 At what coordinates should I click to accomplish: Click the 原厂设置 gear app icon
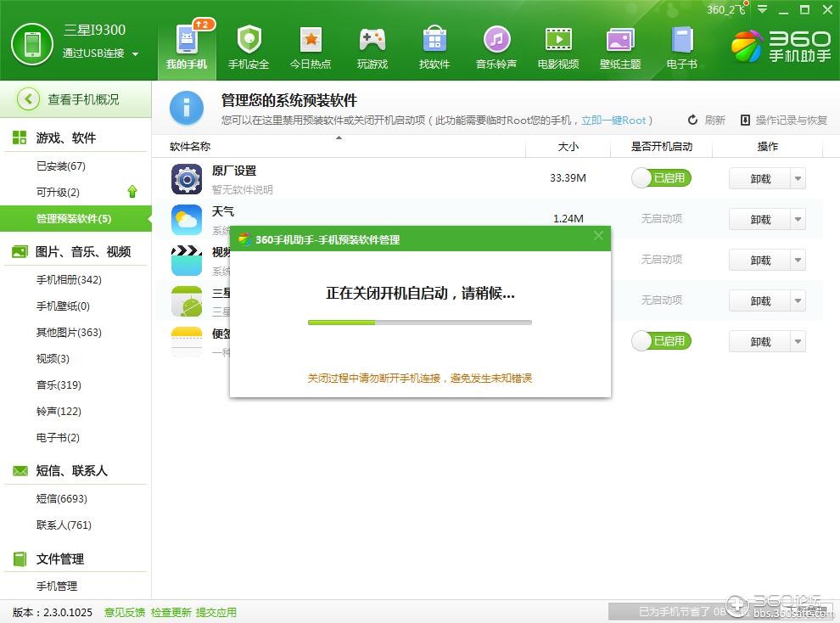(187, 179)
